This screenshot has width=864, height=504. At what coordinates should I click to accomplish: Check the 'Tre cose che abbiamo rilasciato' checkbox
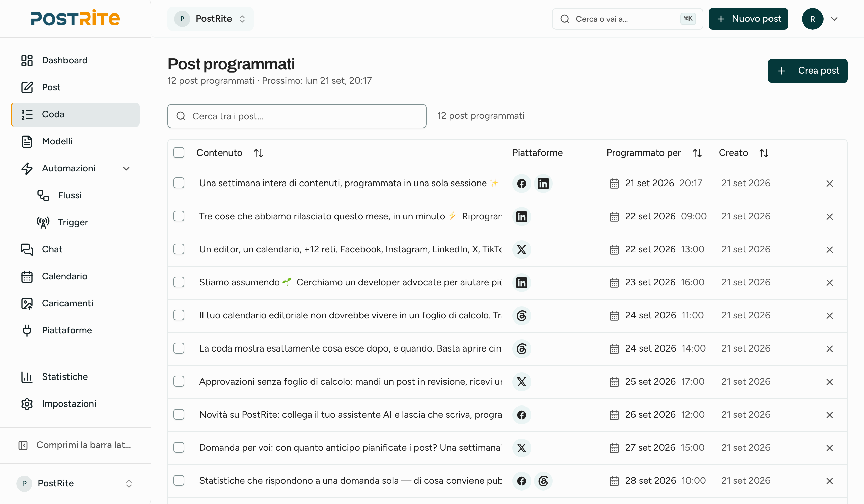pos(179,216)
